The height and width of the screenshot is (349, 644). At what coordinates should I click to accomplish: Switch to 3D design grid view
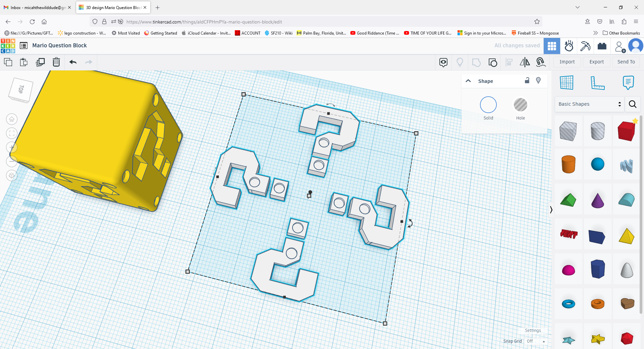552,46
